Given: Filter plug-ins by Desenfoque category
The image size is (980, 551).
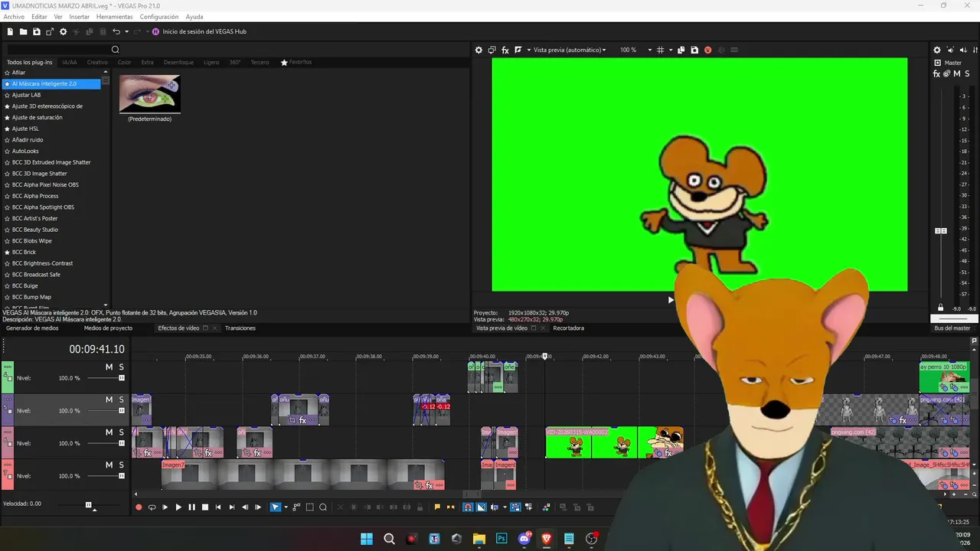Looking at the screenshot, I should pos(178,63).
